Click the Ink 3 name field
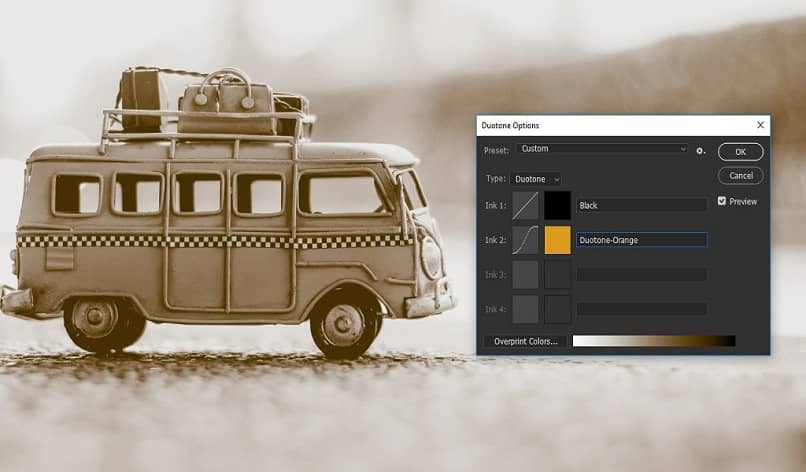806x472 pixels. coord(642,275)
